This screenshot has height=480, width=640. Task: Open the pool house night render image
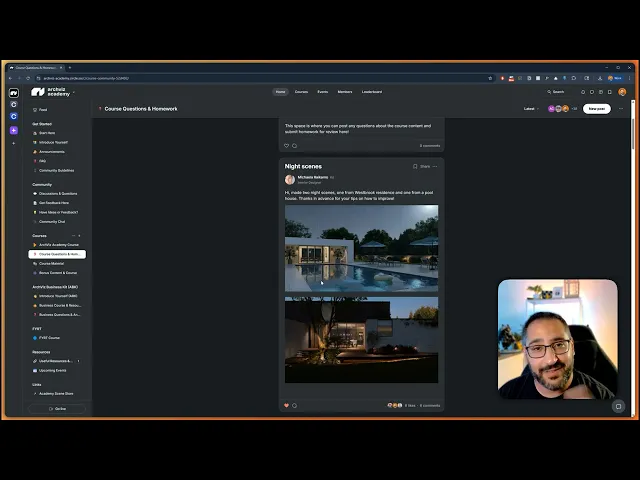tap(361, 248)
